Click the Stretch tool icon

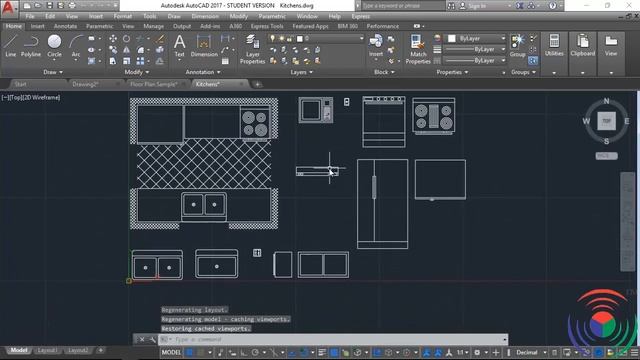pos(113,61)
